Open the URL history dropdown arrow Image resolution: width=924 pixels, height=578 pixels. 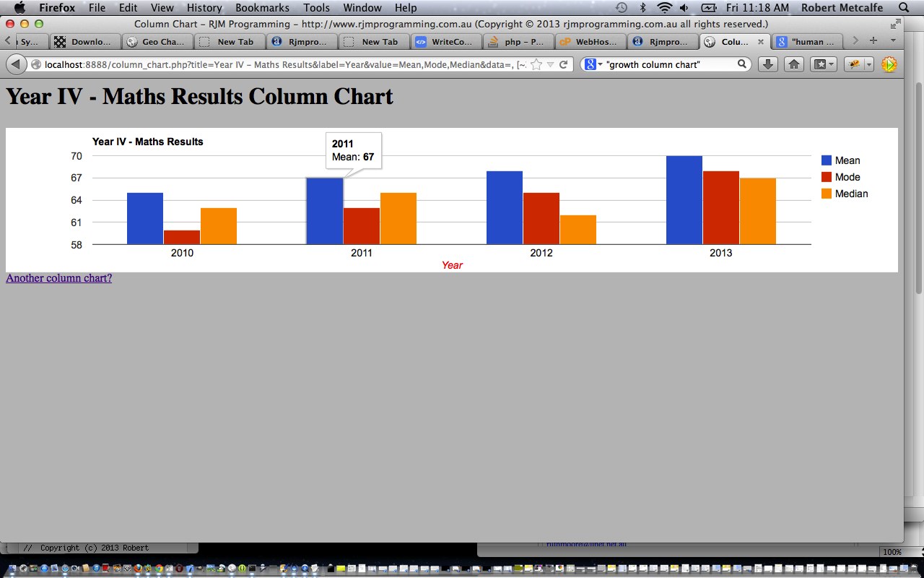pos(550,65)
